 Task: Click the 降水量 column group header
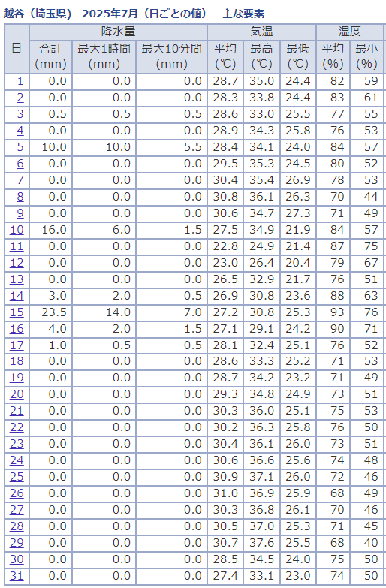click(x=118, y=32)
